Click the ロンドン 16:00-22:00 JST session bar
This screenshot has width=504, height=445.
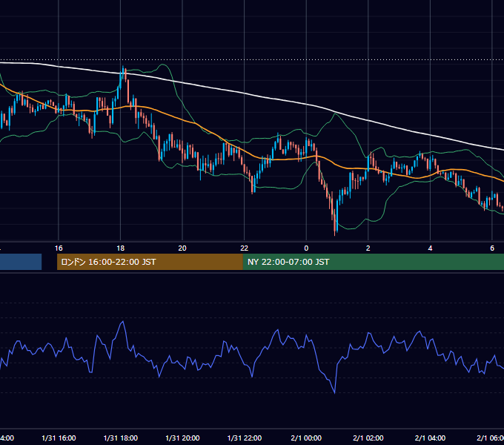(x=150, y=262)
